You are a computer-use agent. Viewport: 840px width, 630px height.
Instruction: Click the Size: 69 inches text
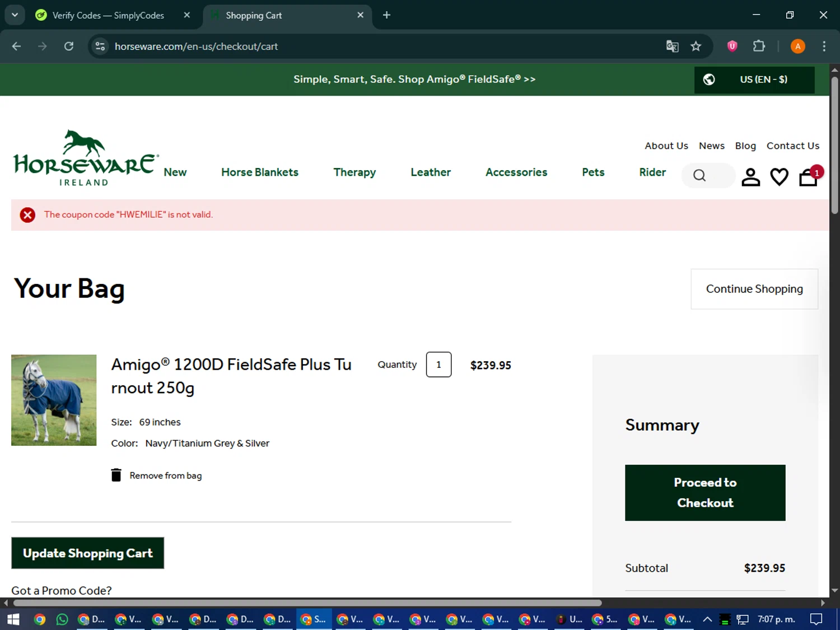point(146,422)
